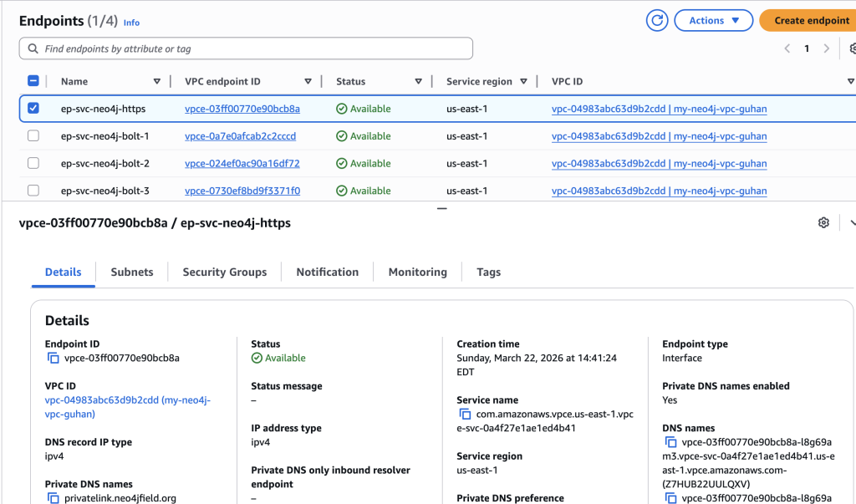Sort by the Name column arrow
The height and width of the screenshot is (504, 856).
(157, 82)
